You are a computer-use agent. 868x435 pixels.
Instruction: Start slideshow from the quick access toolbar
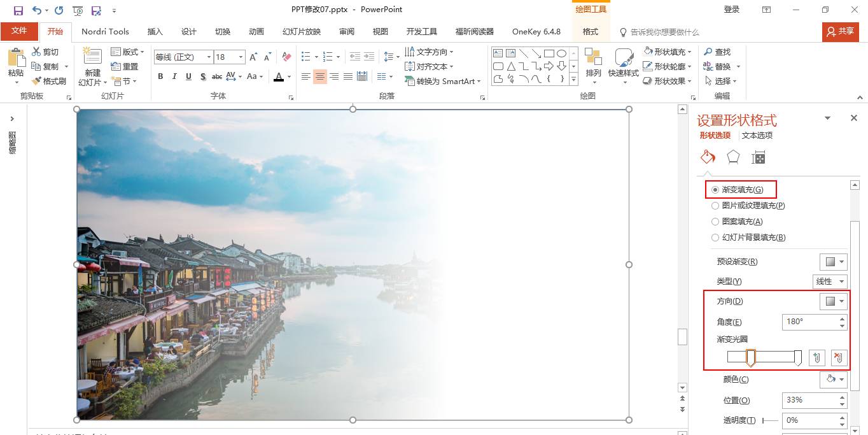click(78, 10)
